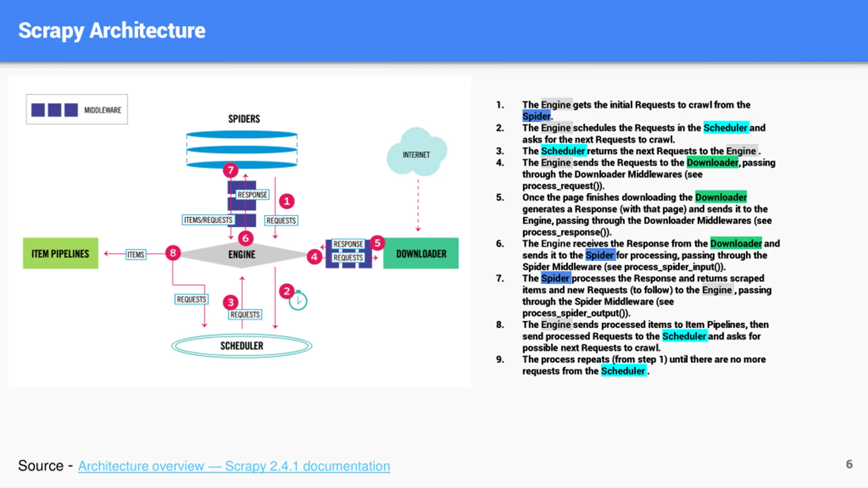Click the red step 5 marker
Image resolution: width=868 pixels, height=488 pixels.
377,243
